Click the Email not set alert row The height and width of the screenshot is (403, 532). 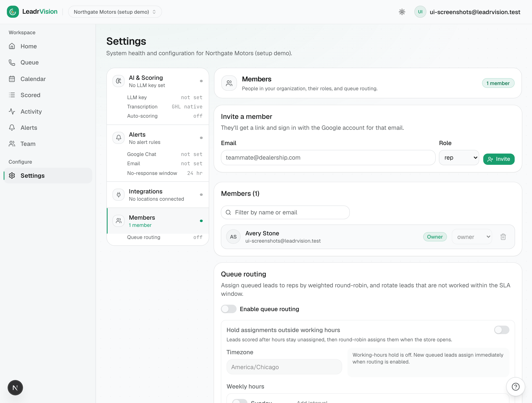pyautogui.click(x=165, y=163)
